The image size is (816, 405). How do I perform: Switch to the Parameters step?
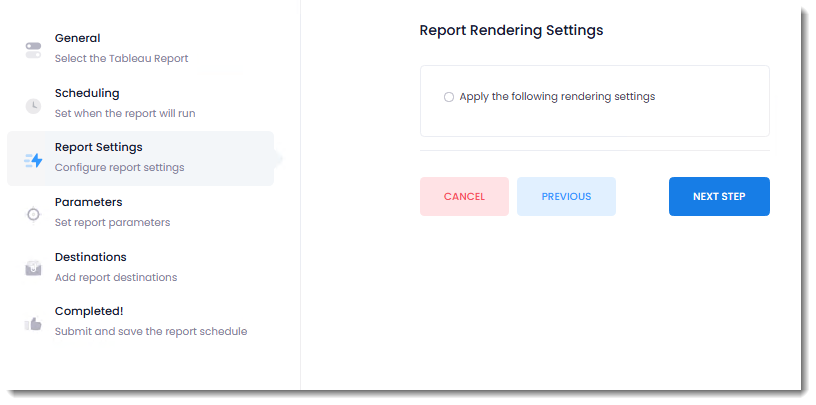pos(88,202)
